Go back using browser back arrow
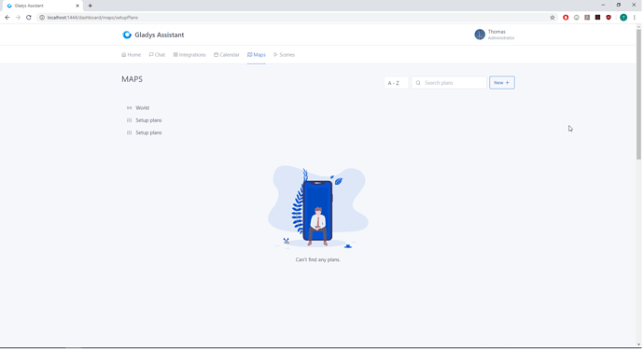This screenshot has width=644, height=349. tap(7, 17)
